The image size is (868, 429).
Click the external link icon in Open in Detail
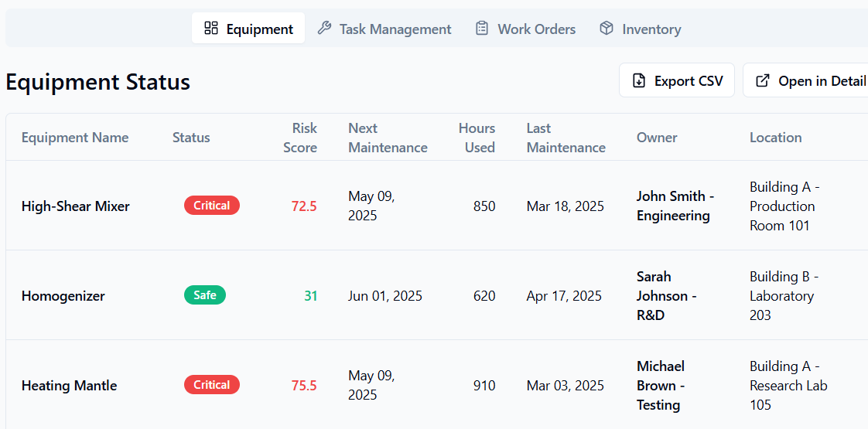click(763, 80)
